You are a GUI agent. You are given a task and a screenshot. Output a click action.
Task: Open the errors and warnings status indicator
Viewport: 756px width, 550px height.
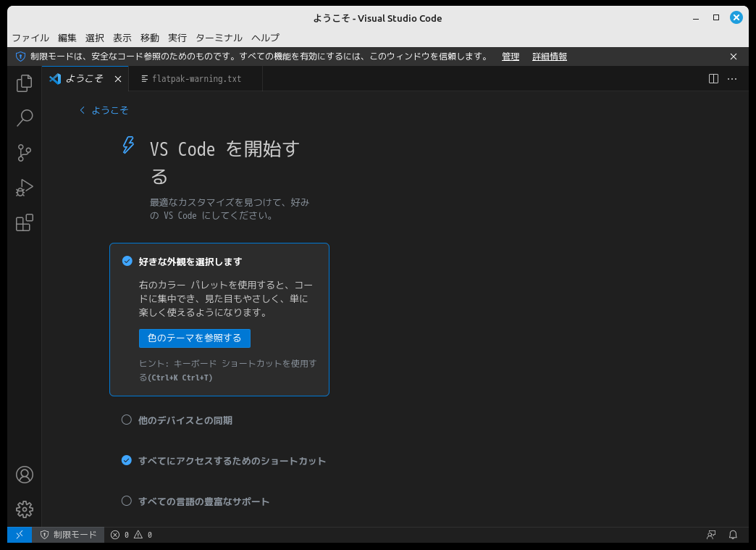point(131,535)
